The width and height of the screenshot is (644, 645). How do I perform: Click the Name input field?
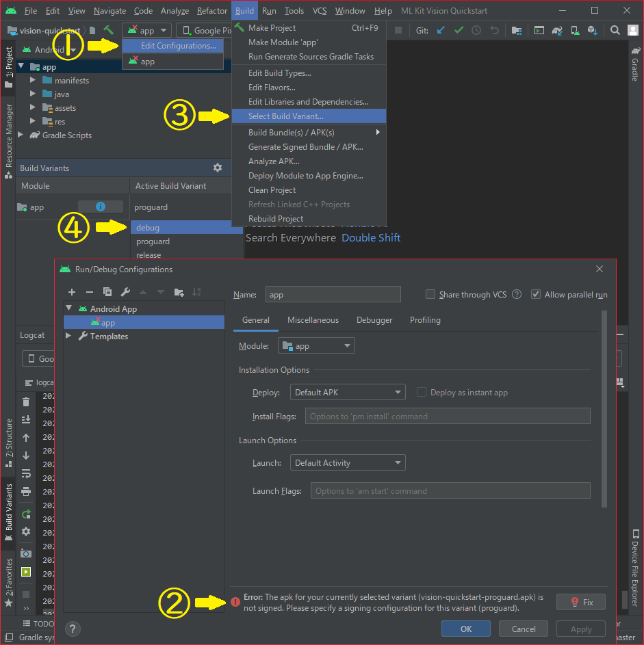point(333,294)
